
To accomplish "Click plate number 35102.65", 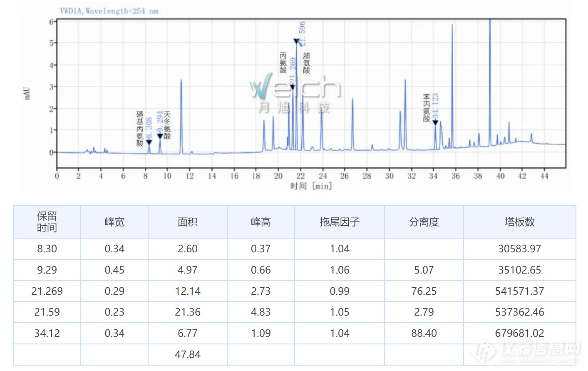I will tap(520, 270).
